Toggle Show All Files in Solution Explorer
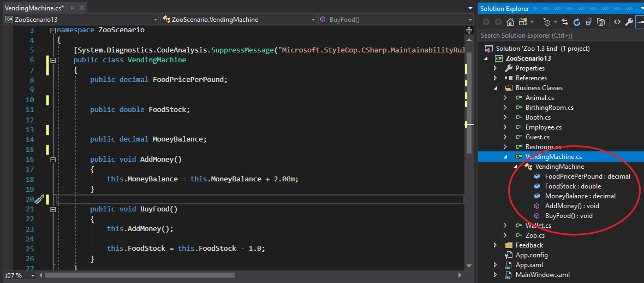Image resolution: width=644 pixels, height=283 pixels. pos(601,22)
